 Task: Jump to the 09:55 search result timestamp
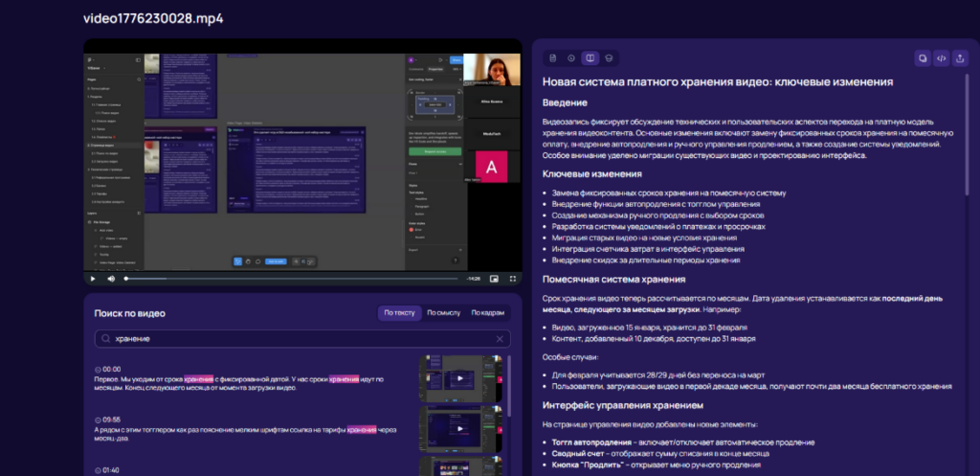pyautogui.click(x=111, y=419)
